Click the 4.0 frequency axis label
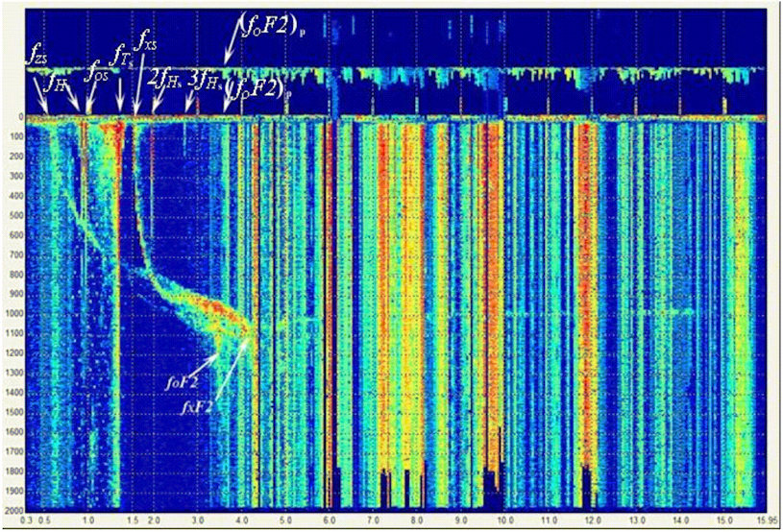Viewport: 783px width, 532px height. (x=242, y=520)
